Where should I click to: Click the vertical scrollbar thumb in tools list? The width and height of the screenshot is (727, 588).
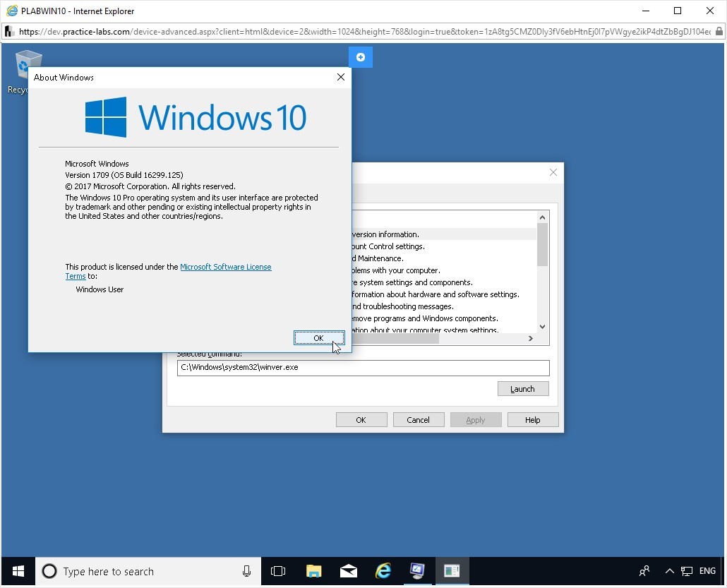(x=543, y=245)
